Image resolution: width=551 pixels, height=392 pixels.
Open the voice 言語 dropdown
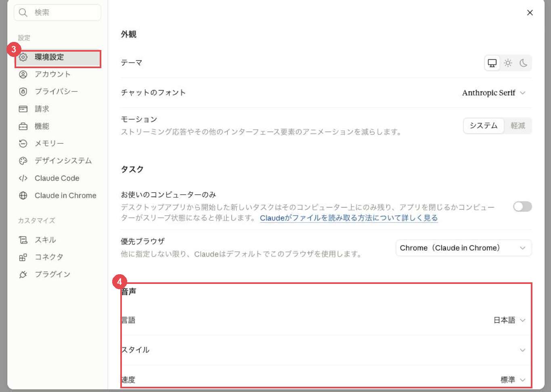[509, 320]
